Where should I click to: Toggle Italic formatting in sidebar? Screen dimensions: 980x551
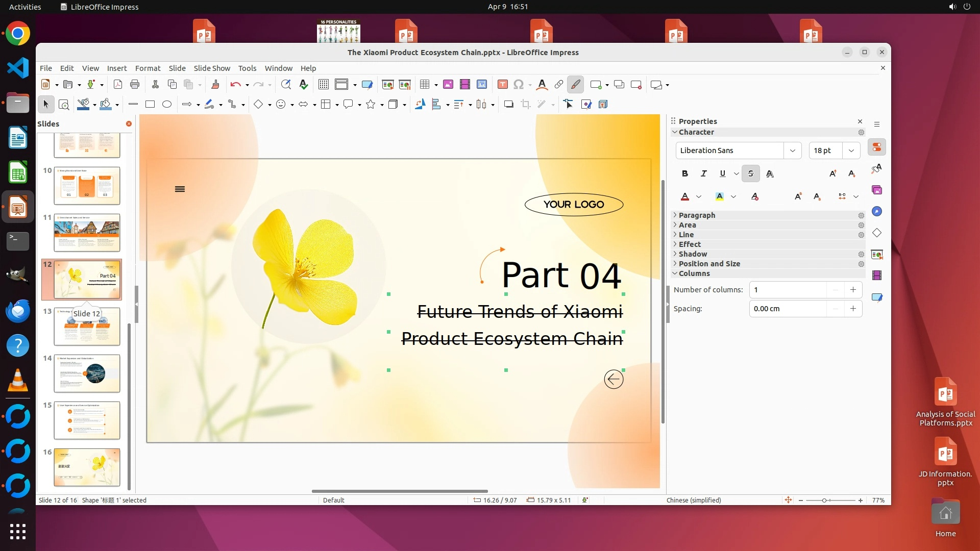(x=704, y=173)
